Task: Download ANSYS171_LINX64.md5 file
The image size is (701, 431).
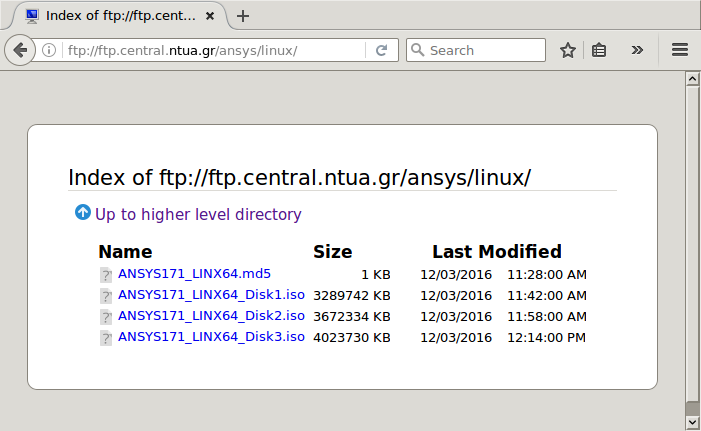Action: [x=194, y=274]
